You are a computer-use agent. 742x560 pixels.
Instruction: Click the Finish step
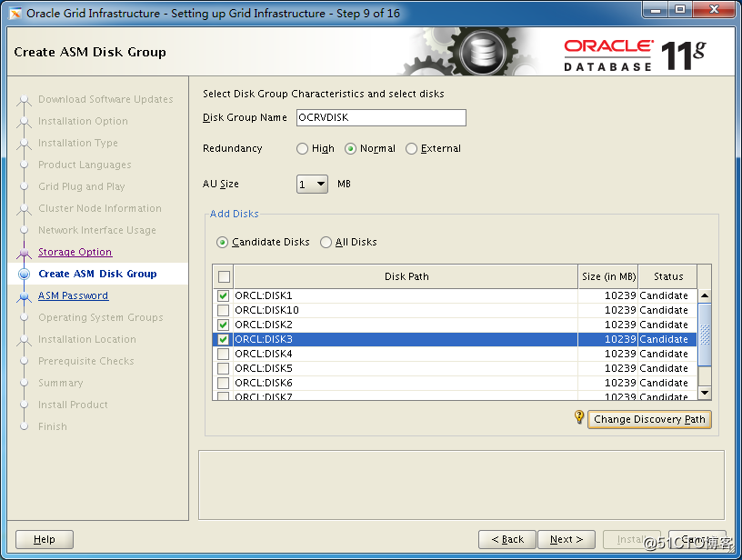[53, 426]
